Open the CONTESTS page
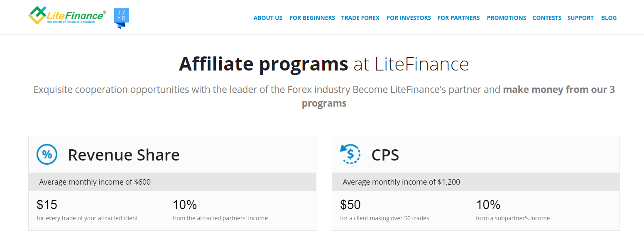The height and width of the screenshot is (241, 644). (547, 18)
